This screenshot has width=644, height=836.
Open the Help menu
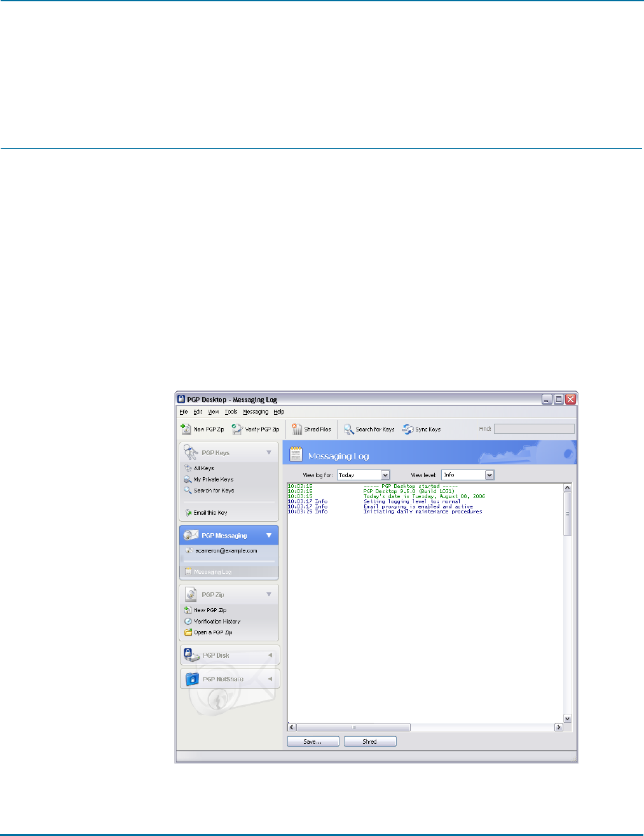pyautogui.click(x=279, y=412)
